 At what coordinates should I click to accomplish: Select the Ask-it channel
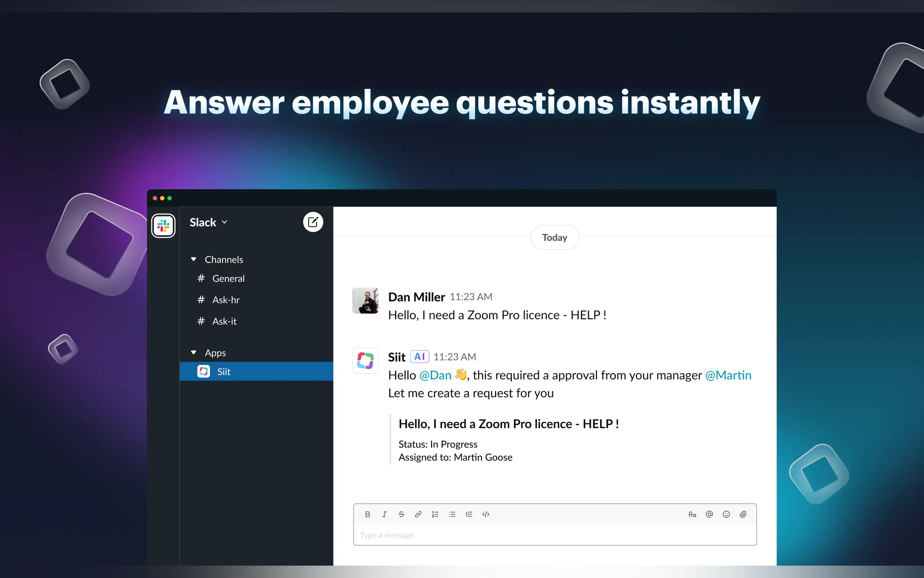click(224, 321)
